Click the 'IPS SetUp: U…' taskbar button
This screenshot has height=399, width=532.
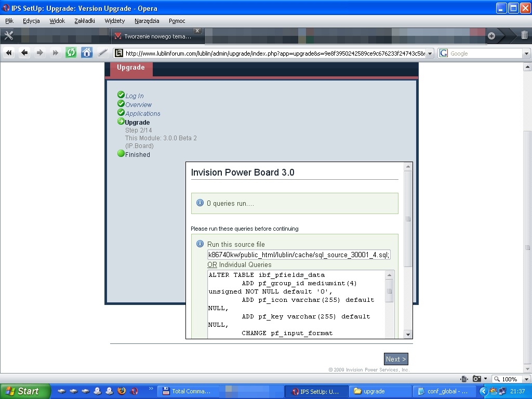point(316,391)
